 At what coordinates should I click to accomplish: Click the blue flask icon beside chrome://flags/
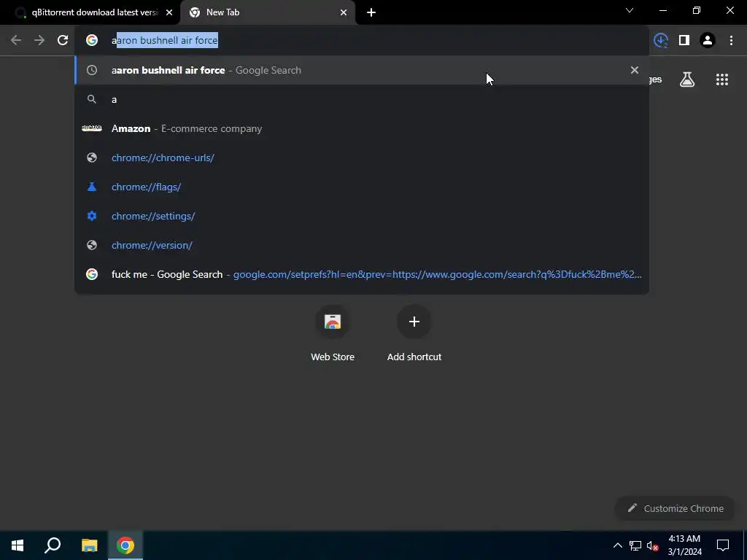92,187
